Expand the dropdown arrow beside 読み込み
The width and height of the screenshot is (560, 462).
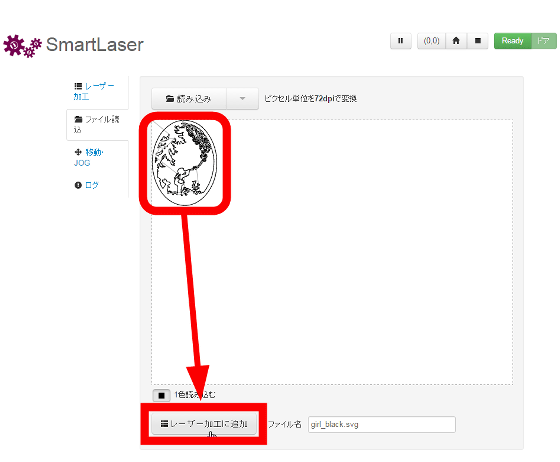click(x=242, y=99)
